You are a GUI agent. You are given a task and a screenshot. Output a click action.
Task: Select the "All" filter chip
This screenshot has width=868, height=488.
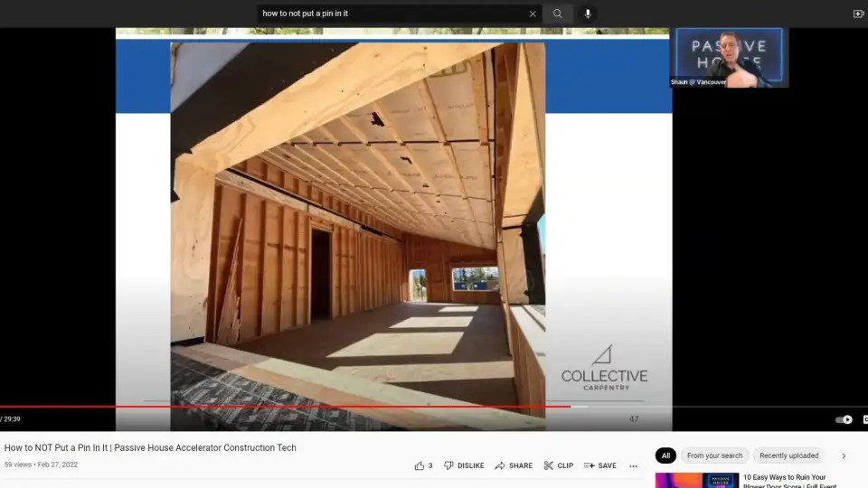(x=665, y=455)
